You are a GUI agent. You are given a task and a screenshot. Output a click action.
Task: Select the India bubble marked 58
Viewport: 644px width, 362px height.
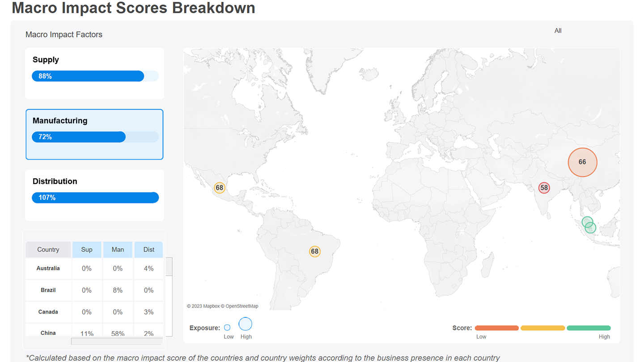click(x=544, y=188)
